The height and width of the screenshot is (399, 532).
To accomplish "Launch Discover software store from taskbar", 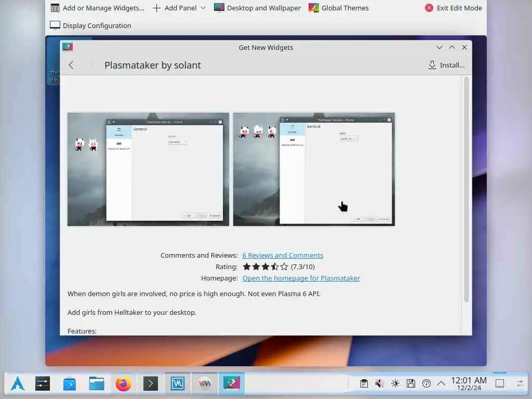I will point(70,384).
